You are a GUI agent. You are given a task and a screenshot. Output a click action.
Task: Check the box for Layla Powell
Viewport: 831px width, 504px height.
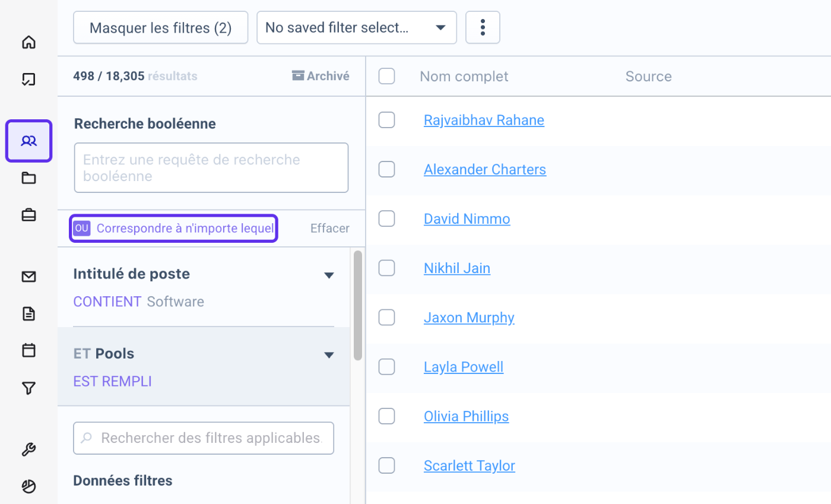pos(386,367)
